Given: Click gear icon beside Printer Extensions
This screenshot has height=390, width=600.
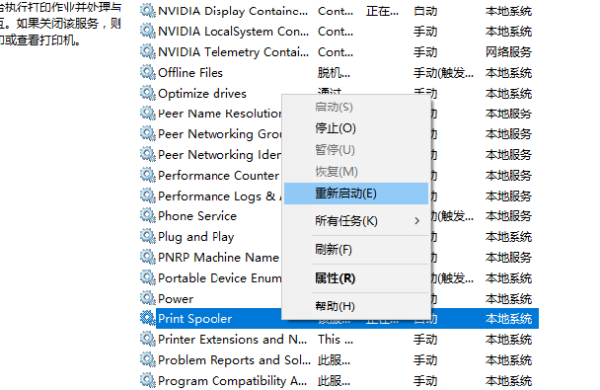Looking at the screenshot, I should point(148,339).
